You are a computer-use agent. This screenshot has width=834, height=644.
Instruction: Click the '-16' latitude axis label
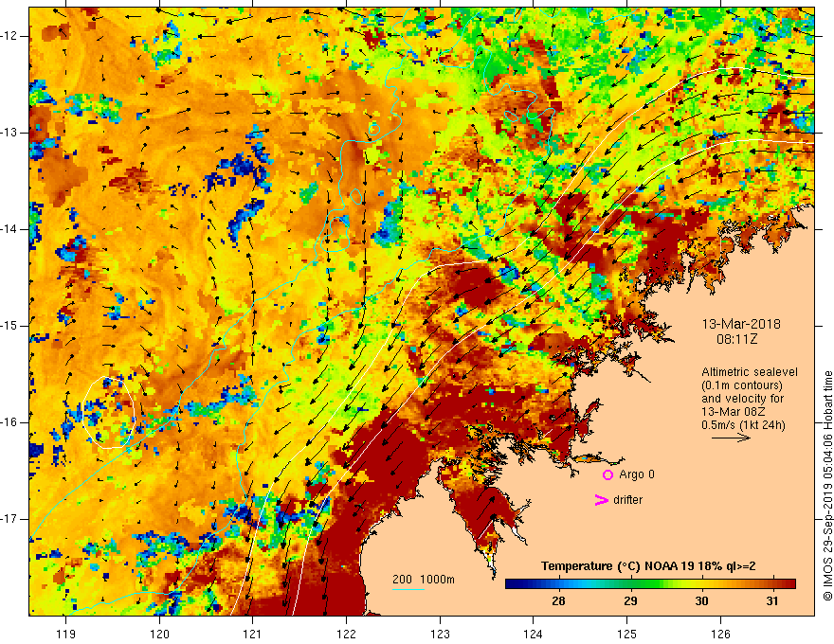click(x=9, y=422)
